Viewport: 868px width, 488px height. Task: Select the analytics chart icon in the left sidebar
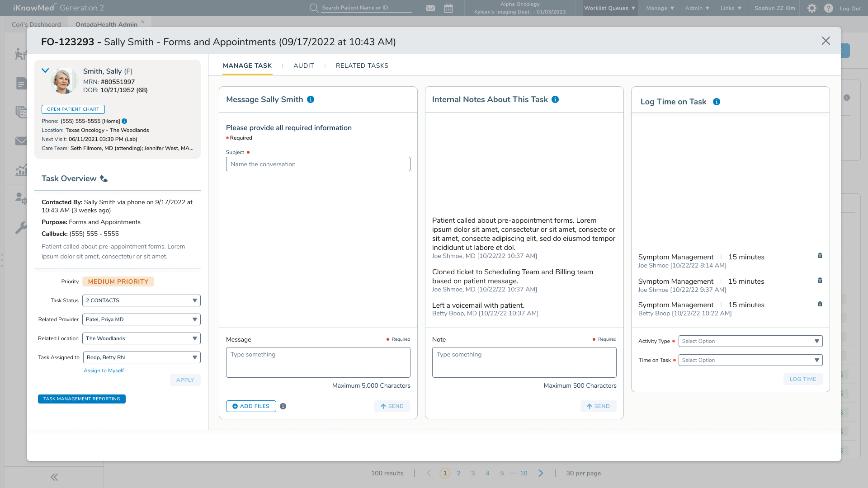pyautogui.click(x=21, y=170)
